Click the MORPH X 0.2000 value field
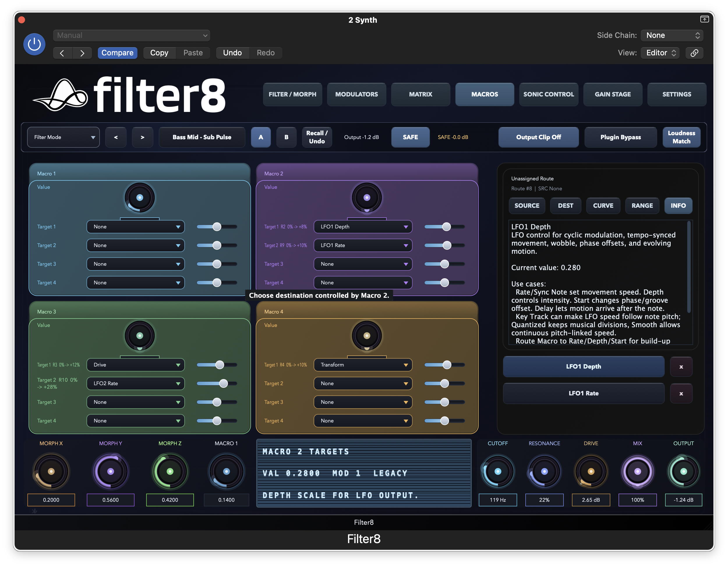The image size is (728, 567). pyautogui.click(x=51, y=500)
